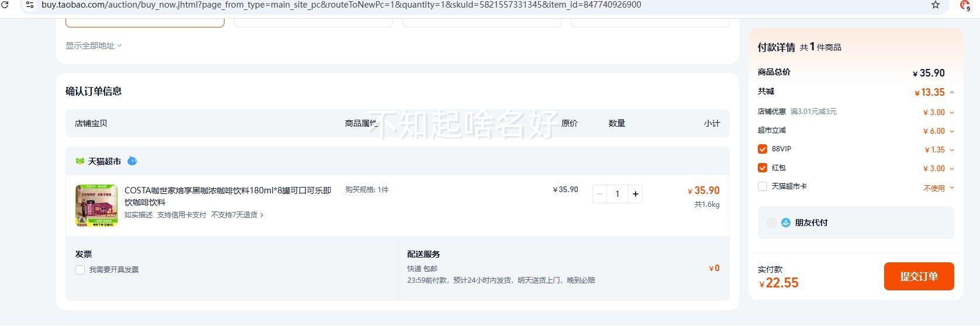Expand 显示全部地址 address list
Image resolution: width=980 pixels, height=326 pixels.
point(94,46)
